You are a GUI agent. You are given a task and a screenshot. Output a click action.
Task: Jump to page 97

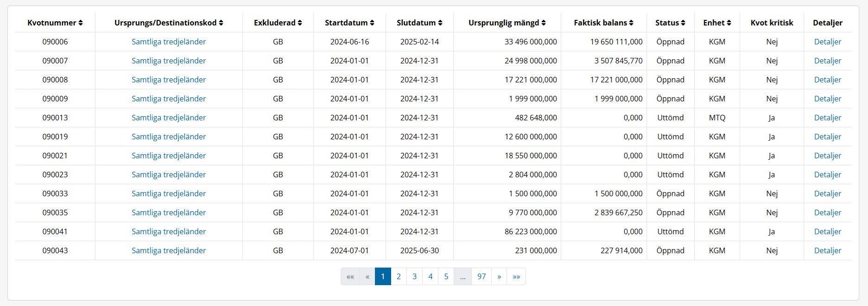point(482,276)
